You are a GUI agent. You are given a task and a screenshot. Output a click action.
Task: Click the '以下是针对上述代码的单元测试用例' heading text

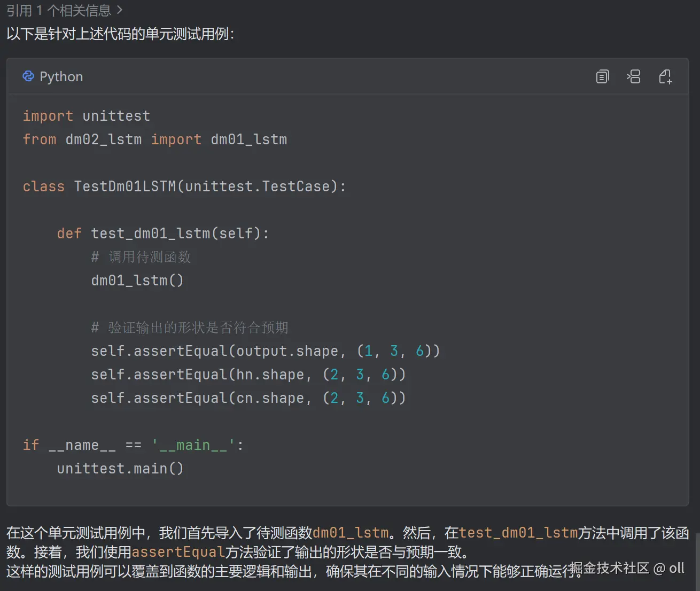tap(120, 34)
